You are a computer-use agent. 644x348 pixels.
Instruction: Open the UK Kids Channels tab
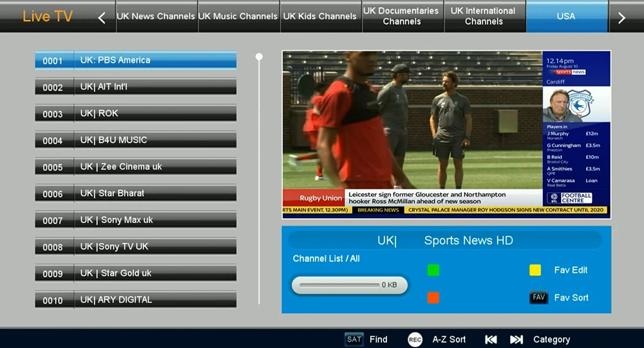tap(320, 17)
